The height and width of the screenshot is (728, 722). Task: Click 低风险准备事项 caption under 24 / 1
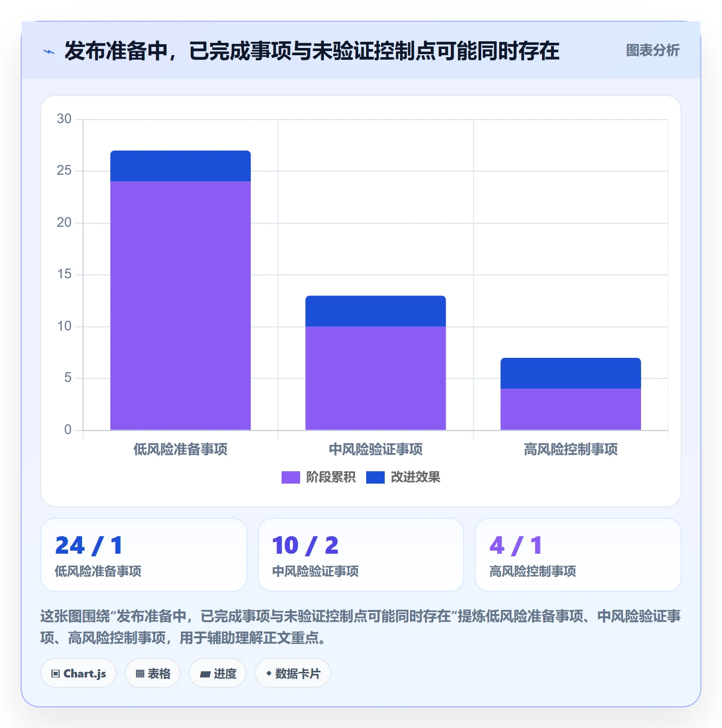(x=98, y=571)
